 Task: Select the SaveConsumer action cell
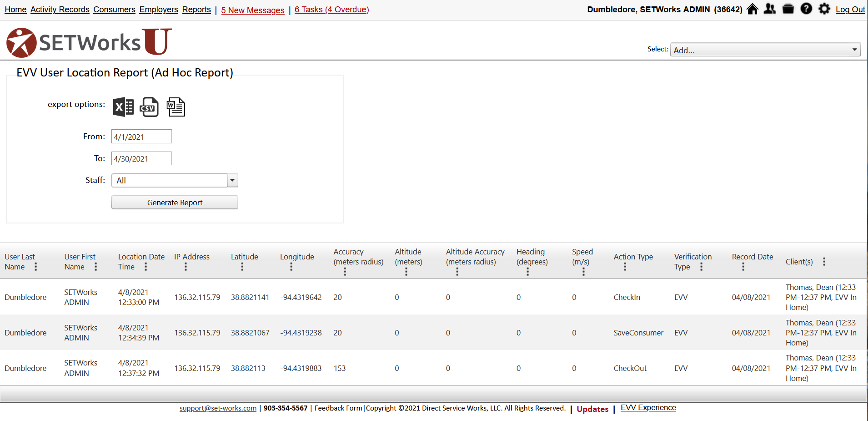pyautogui.click(x=638, y=333)
